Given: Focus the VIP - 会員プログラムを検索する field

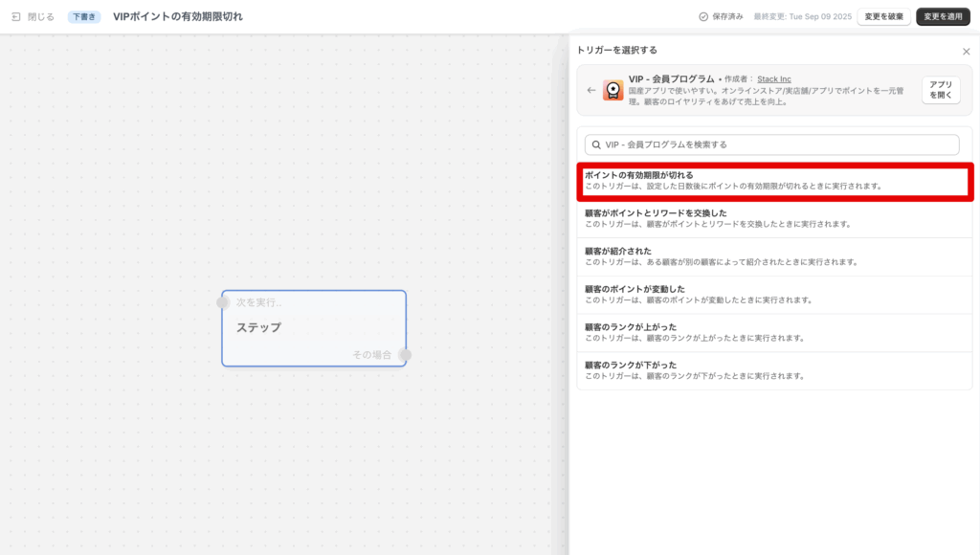Looking at the screenshot, I should pyautogui.click(x=775, y=144).
